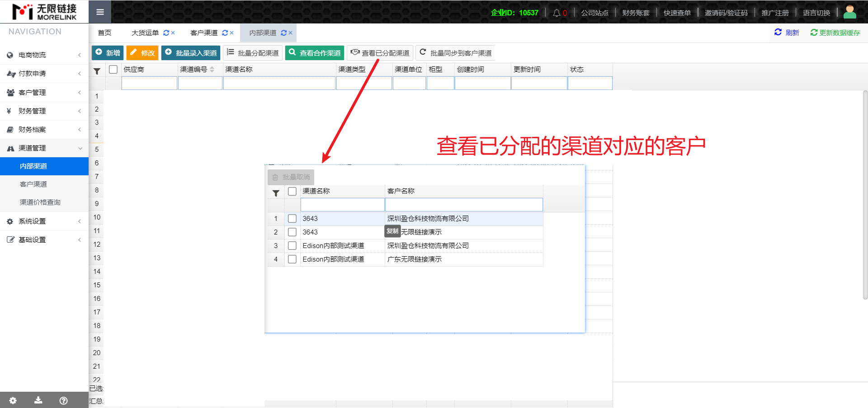
Task: Open 财务账套 in the top bar
Action: coord(636,13)
